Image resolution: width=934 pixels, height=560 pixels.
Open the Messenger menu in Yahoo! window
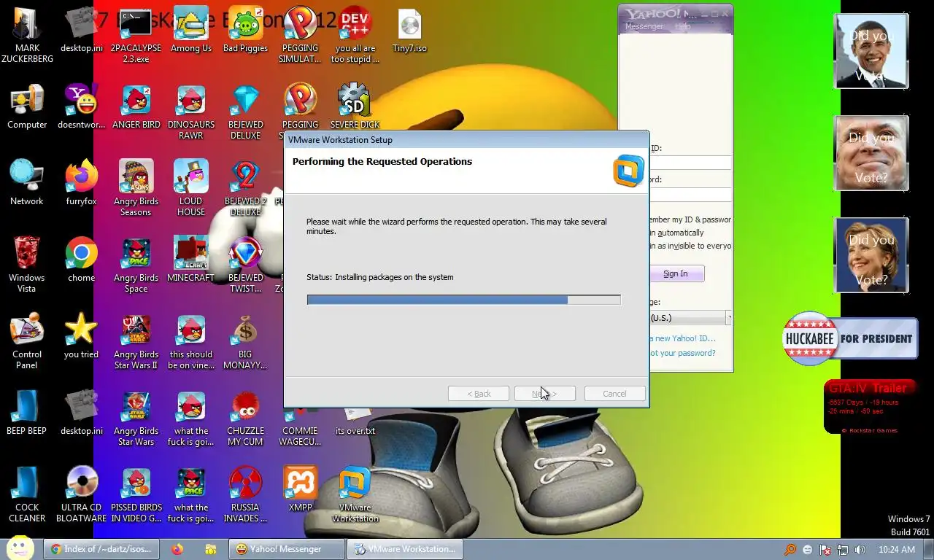[x=644, y=26]
